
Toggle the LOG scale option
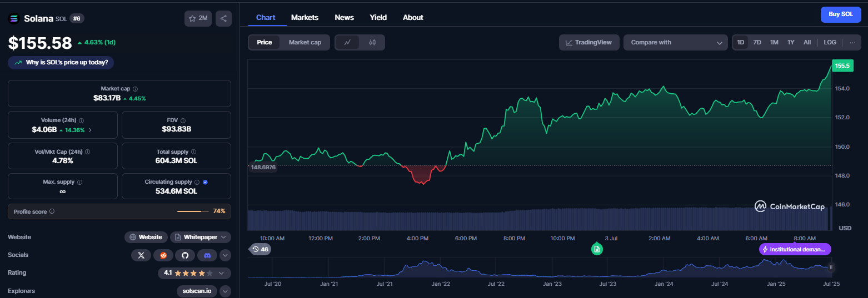[830, 42]
